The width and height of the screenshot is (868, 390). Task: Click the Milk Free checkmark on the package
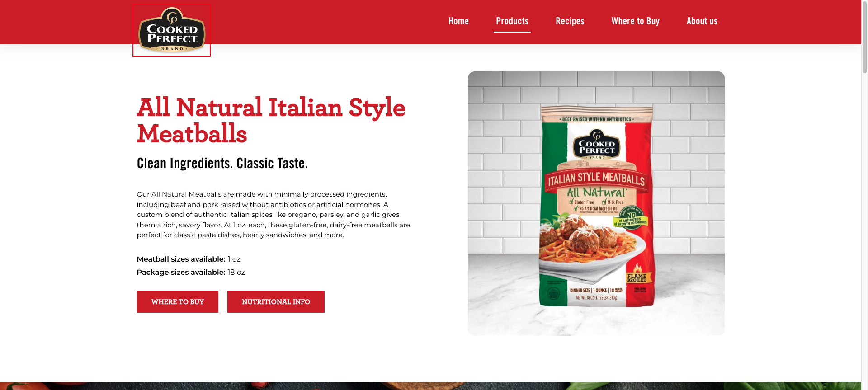coord(613,202)
